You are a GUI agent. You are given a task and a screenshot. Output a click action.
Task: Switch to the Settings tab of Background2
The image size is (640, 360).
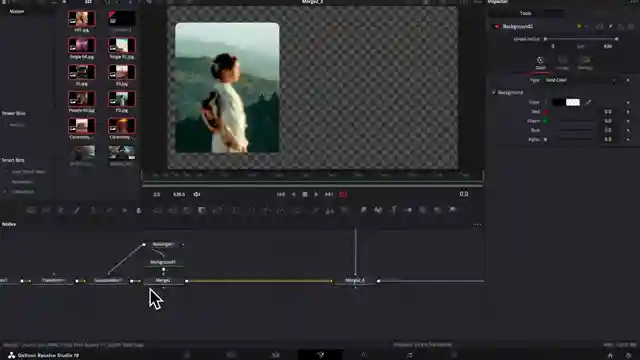(585, 63)
